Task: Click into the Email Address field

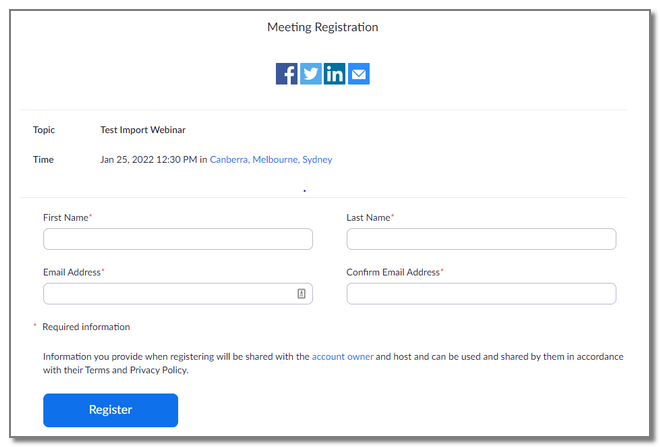Action: 167,294
